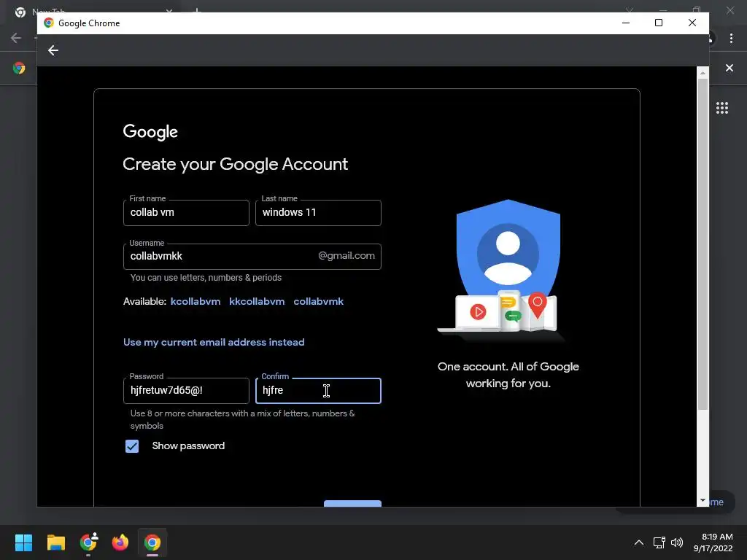
Task: Choose suggested username collabvmk
Action: point(318,301)
